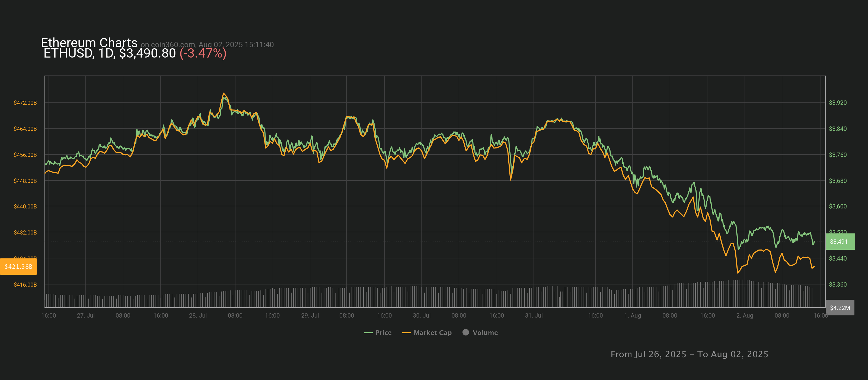
Task: Click the $464.00B market cap axis label
Action: coord(25,129)
